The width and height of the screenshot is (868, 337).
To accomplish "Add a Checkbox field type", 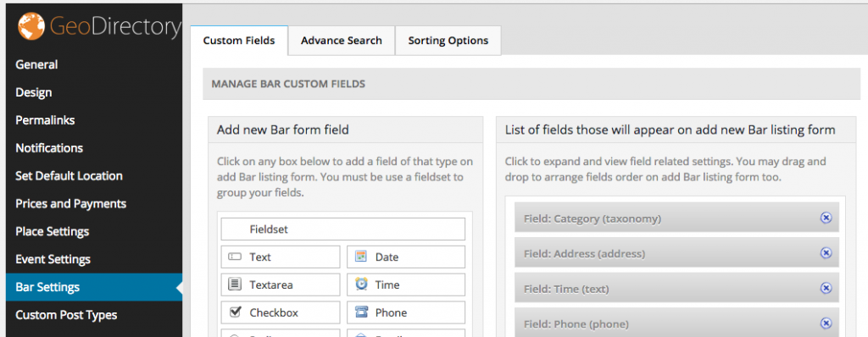I will 280,312.
